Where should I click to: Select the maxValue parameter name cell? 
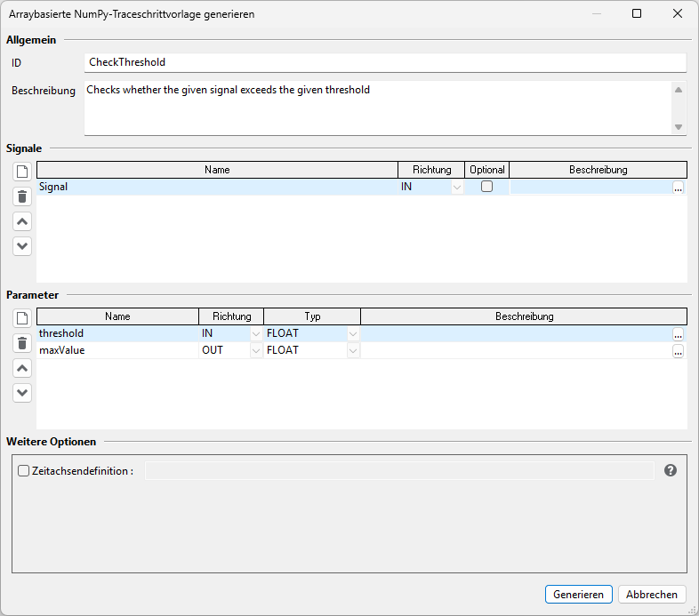click(x=117, y=350)
